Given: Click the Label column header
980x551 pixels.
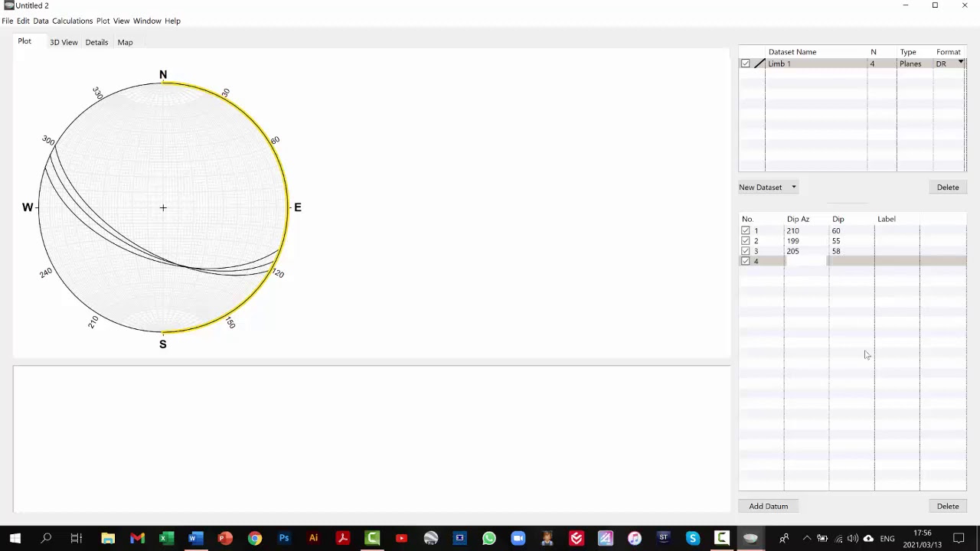Looking at the screenshot, I should coord(887,219).
